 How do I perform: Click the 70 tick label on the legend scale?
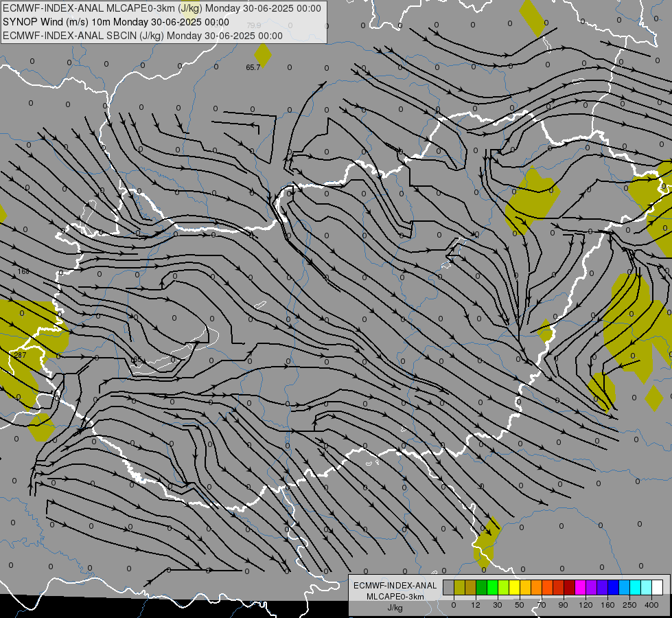[x=542, y=605]
